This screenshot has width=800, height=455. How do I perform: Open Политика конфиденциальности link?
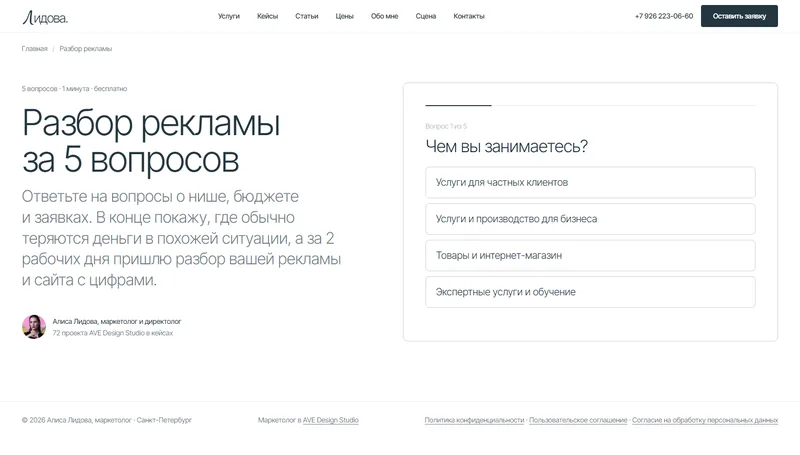[x=474, y=420]
